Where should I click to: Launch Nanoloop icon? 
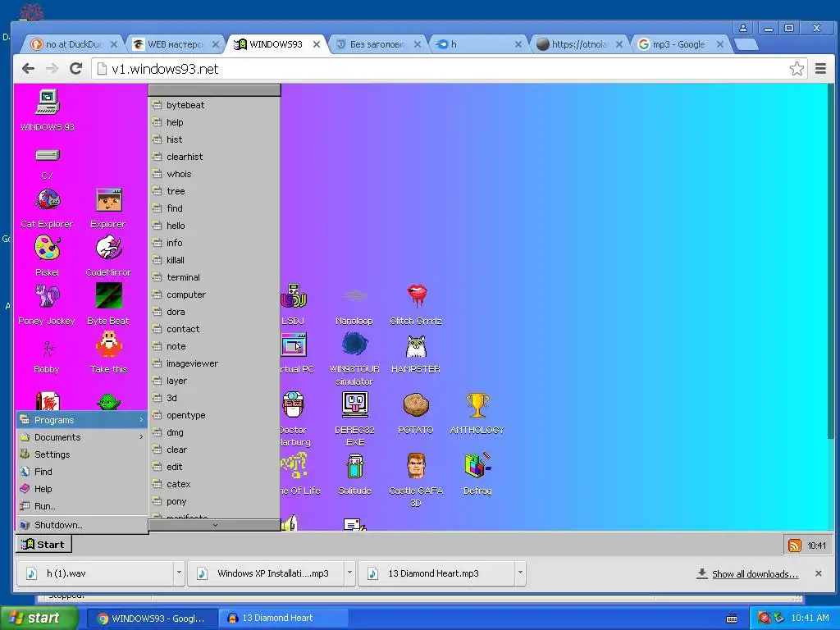click(x=354, y=296)
